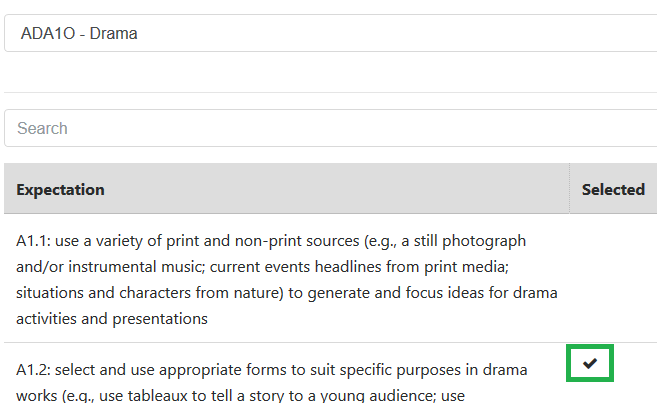This screenshot has width=657, height=403.
Task: Click the "Search" placeholder text
Action: (x=42, y=128)
